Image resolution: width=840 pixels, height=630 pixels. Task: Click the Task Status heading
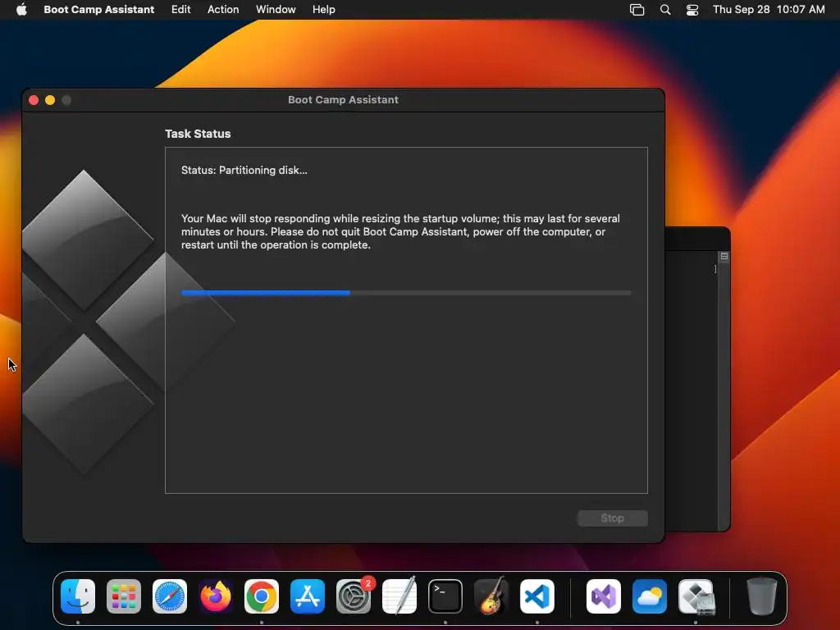tap(198, 134)
